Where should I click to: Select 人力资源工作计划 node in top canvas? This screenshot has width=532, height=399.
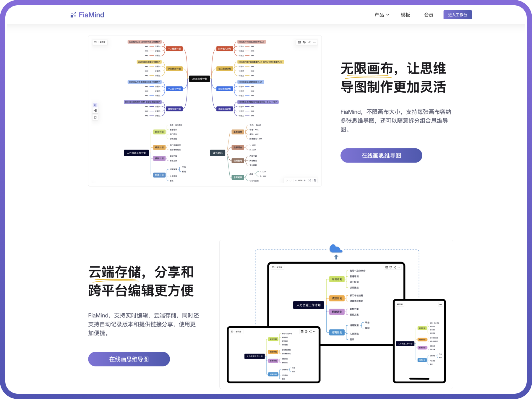[x=136, y=153]
